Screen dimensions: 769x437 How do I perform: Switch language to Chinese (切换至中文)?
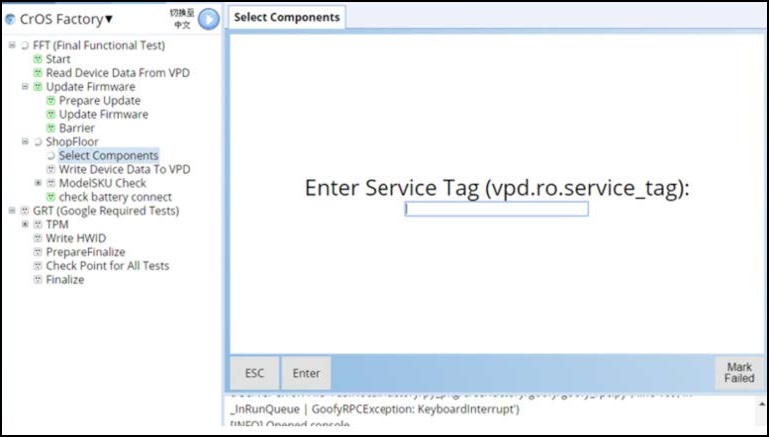182,19
